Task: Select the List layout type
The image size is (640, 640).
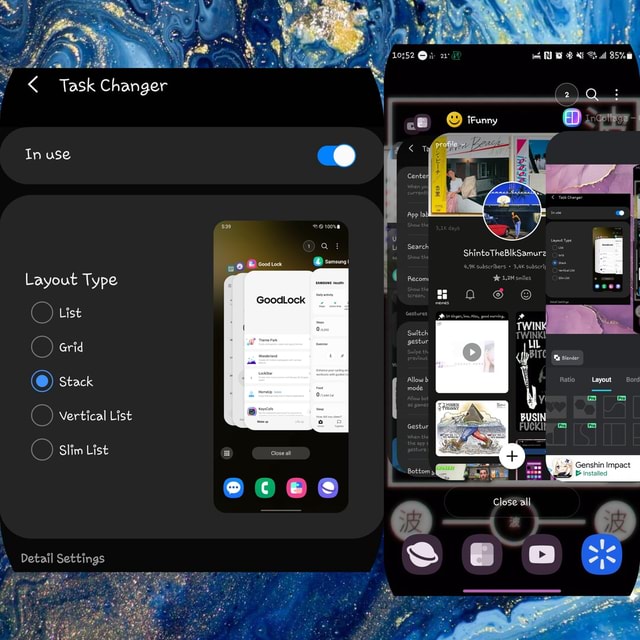Action: coord(42,313)
